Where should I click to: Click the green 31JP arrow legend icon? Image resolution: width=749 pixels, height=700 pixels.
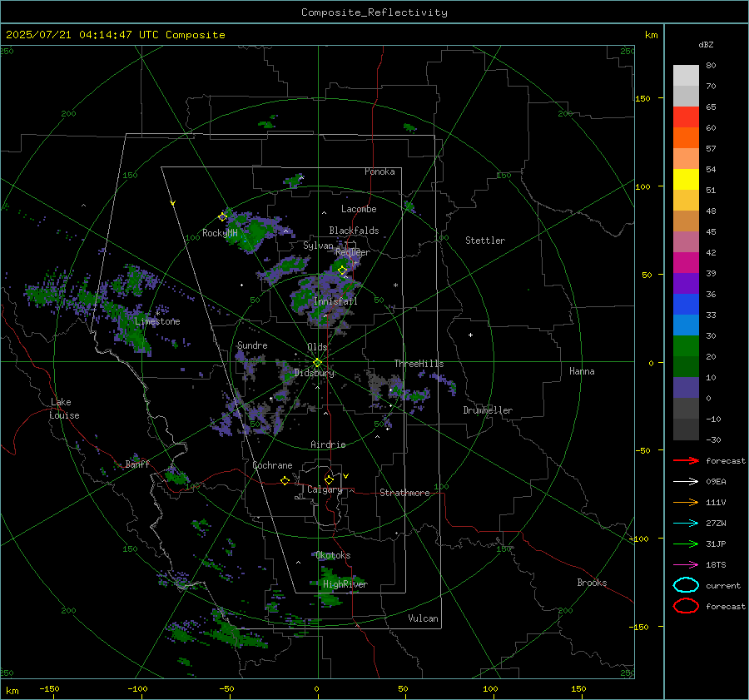point(686,544)
